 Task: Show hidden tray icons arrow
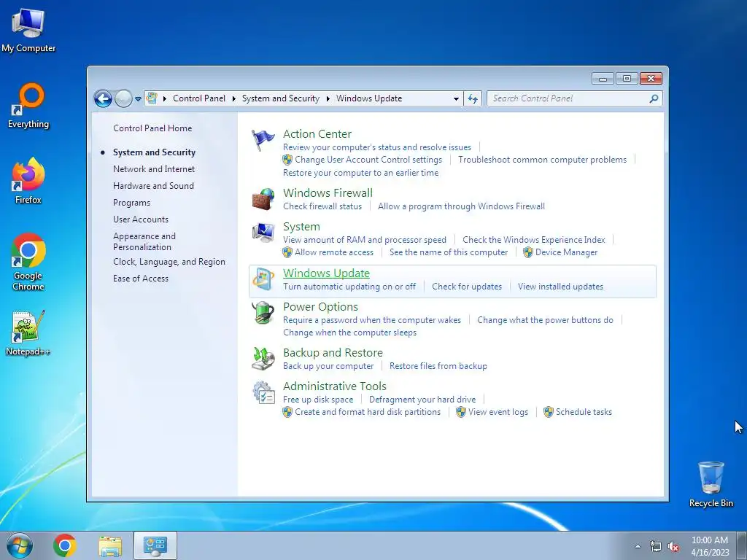click(638, 546)
